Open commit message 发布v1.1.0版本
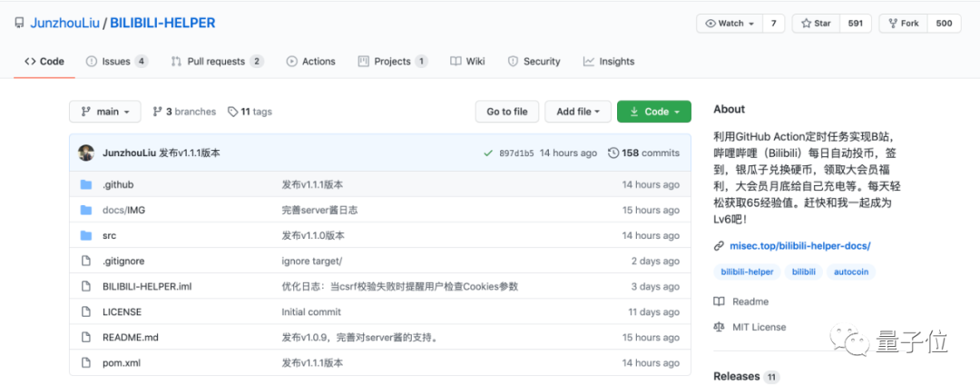980x385 pixels. point(312,235)
